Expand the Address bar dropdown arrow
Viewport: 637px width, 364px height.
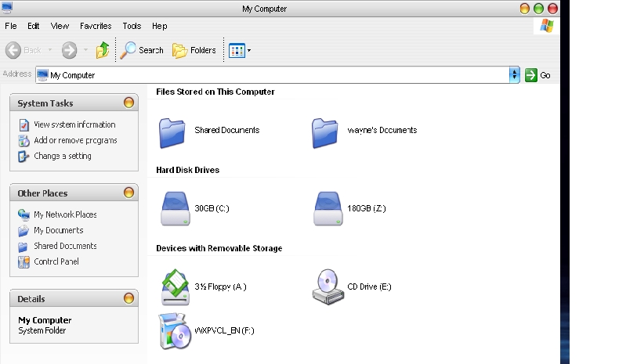point(515,75)
